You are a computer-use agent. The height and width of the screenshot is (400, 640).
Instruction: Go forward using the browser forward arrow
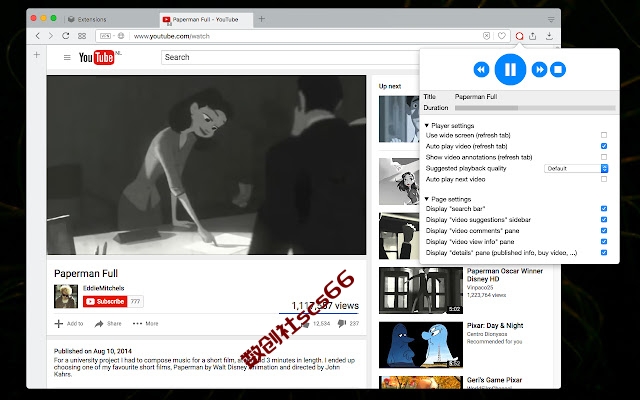[51, 36]
